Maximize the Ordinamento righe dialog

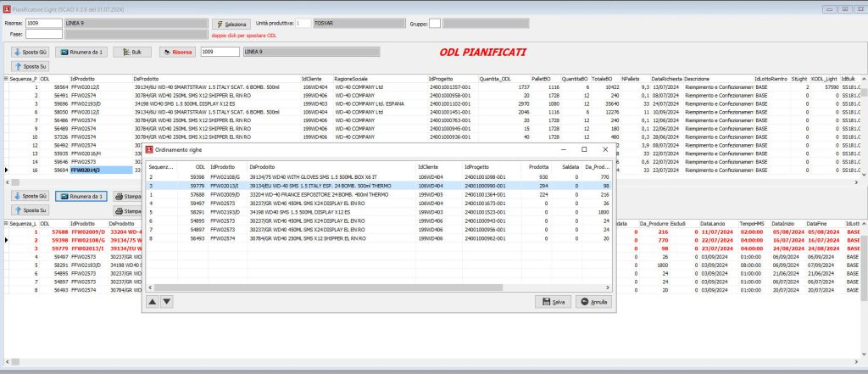pos(584,149)
